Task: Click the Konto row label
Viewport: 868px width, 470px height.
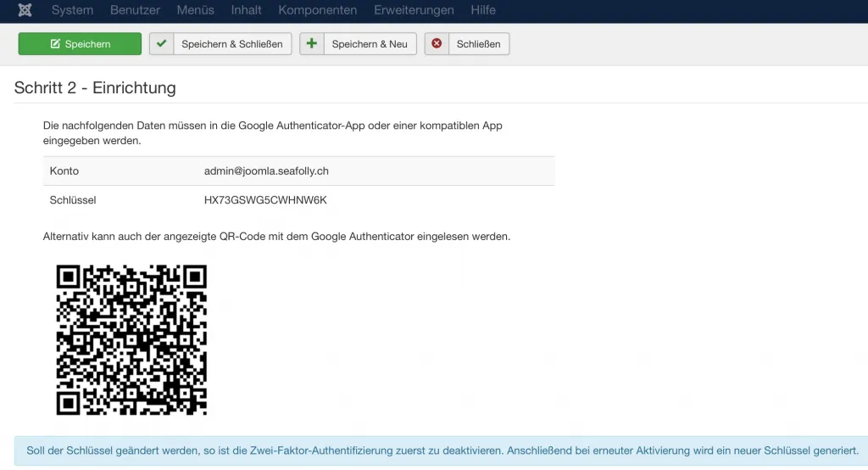Action: pyautogui.click(x=64, y=171)
